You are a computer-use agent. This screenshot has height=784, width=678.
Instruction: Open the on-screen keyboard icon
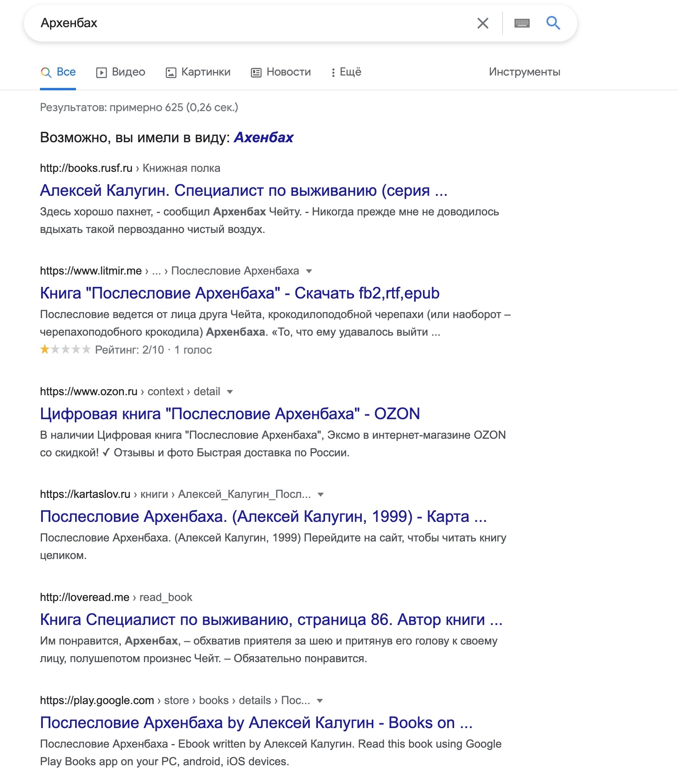(x=522, y=23)
